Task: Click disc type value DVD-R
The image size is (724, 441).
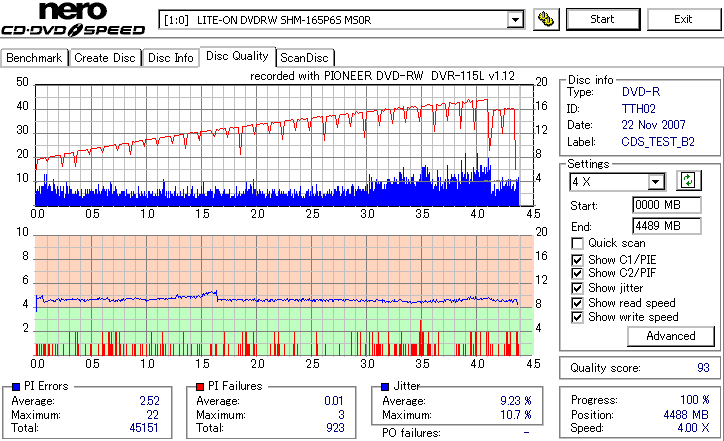Action: click(641, 92)
